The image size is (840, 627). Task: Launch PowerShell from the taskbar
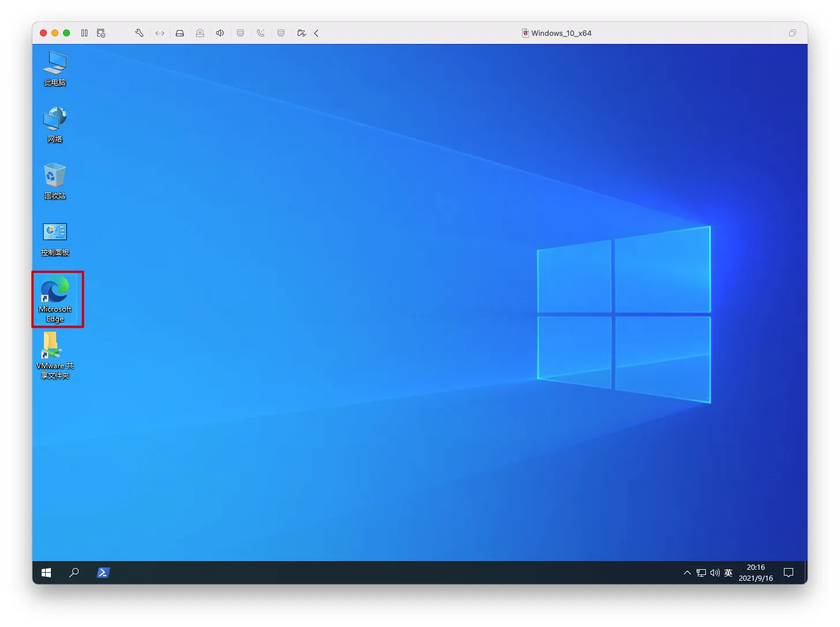pos(103,573)
